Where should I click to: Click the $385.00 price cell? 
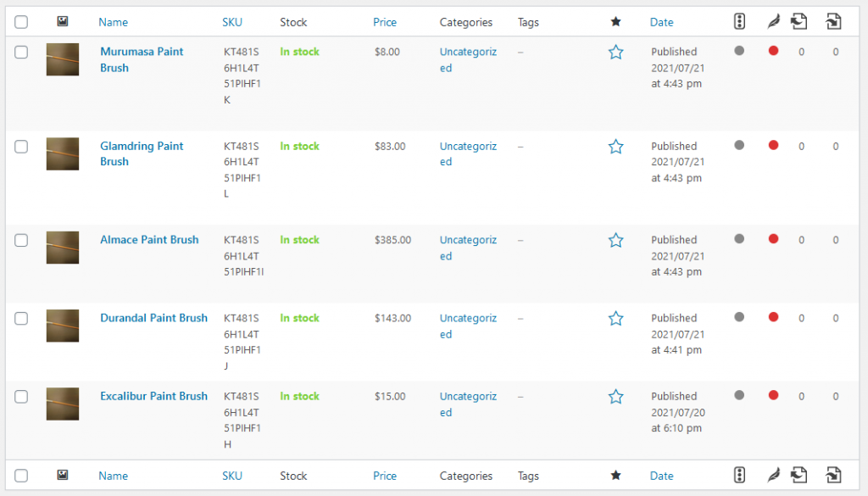393,240
